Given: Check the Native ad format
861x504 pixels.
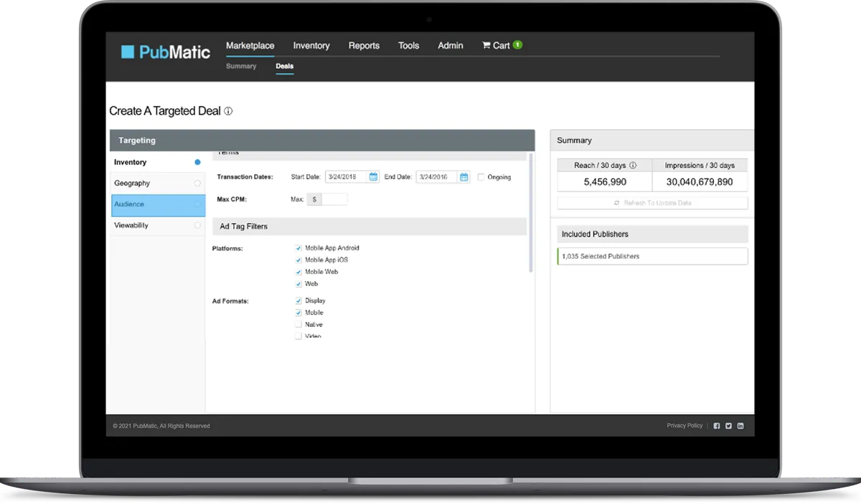Looking at the screenshot, I should (x=298, y=325).
